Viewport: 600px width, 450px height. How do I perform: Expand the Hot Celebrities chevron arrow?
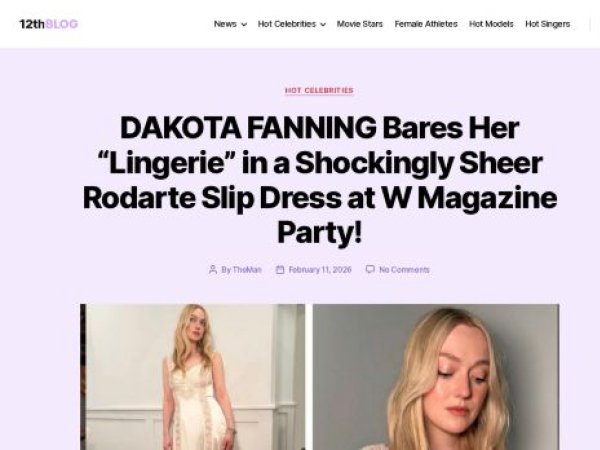pos(323,24)
